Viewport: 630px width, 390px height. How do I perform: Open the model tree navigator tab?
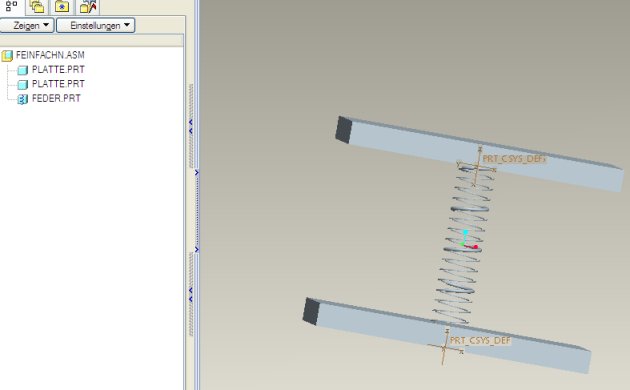coord(11,6)
